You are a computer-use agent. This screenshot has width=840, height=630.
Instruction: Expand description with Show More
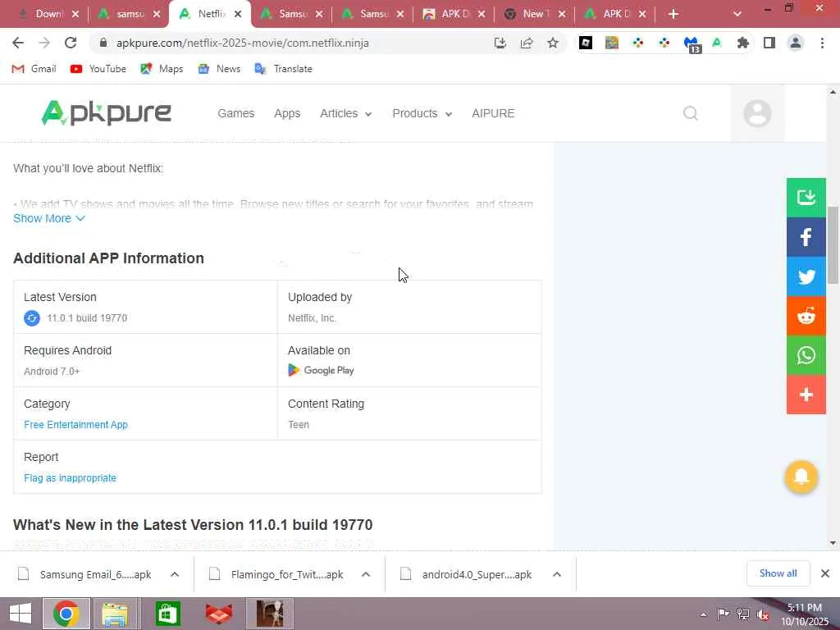(x=48, y=218)
